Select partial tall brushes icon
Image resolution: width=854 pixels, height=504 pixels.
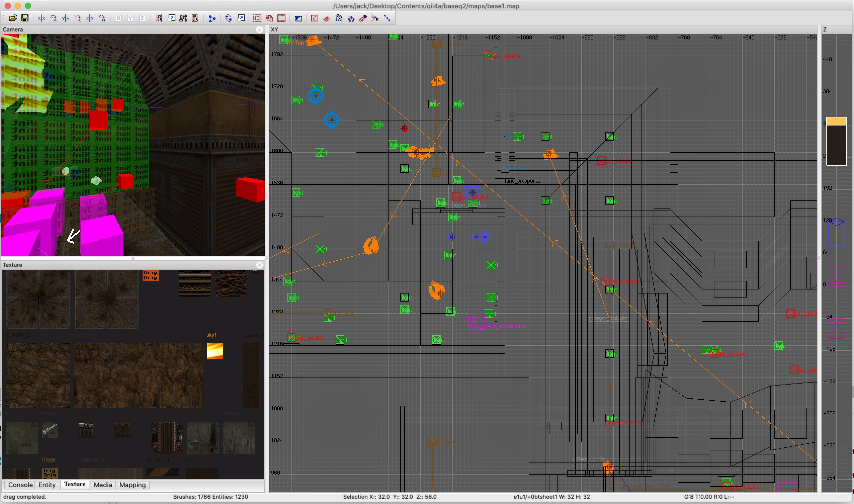point(183,18)
